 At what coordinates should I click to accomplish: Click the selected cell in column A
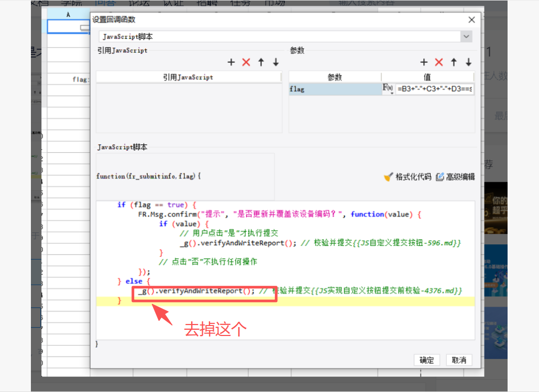69,27
